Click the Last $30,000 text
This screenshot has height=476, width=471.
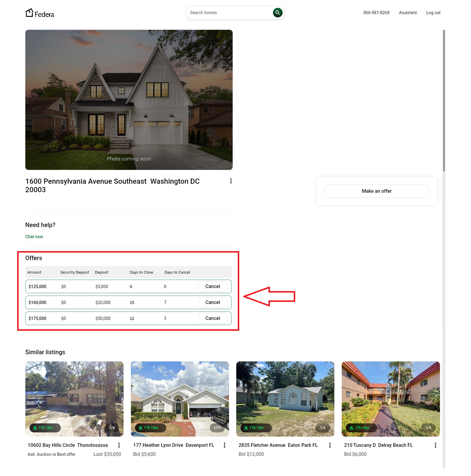[107, 454]
